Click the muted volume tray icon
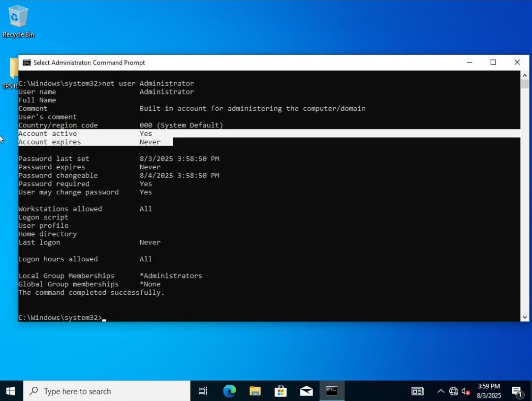This screenshot has width=532, height=401. pyautogui.click(x=466, y=391)
